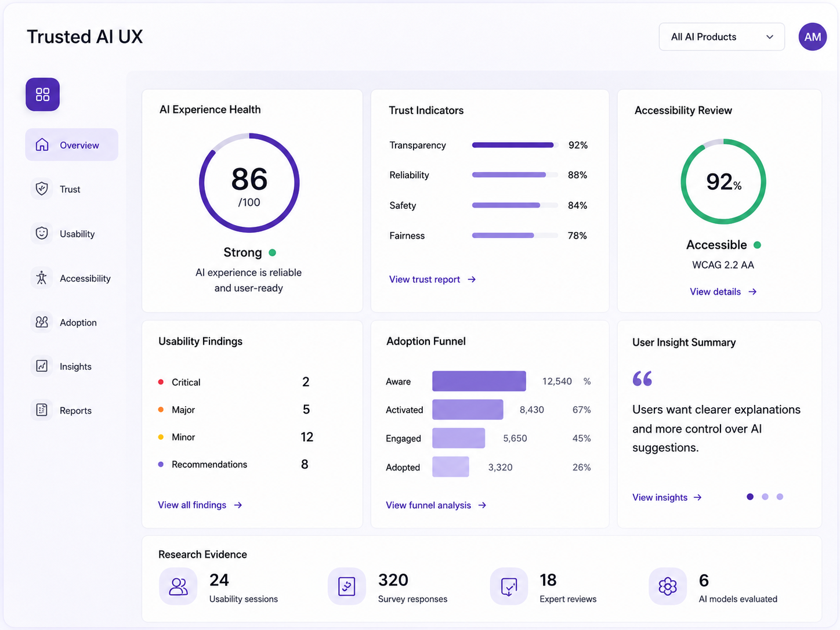Image resolution: width=840 pixels, height=630 pixels.
Task: Click the Transparency progress bar
Action: pyautogui.click(x=515, y=145)
